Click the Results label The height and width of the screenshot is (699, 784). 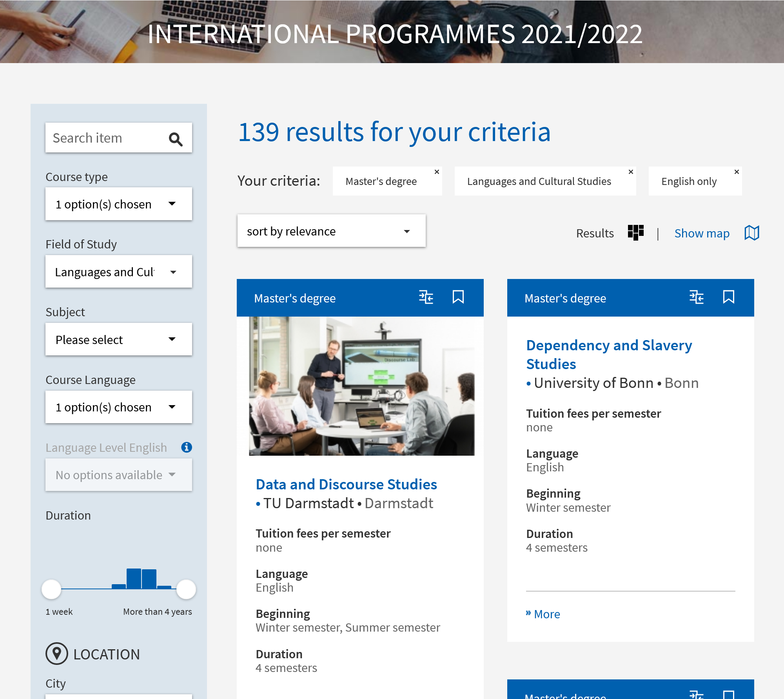click(x=595, y=233)
